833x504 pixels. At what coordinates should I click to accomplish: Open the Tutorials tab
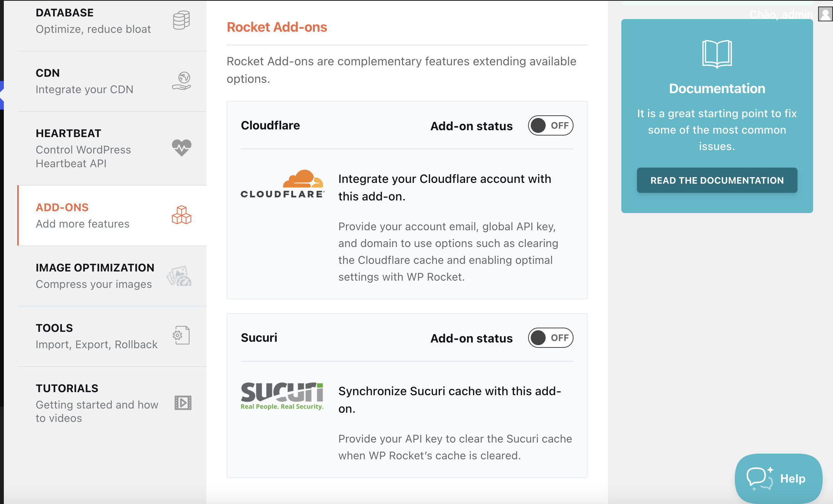click(112, 403)
